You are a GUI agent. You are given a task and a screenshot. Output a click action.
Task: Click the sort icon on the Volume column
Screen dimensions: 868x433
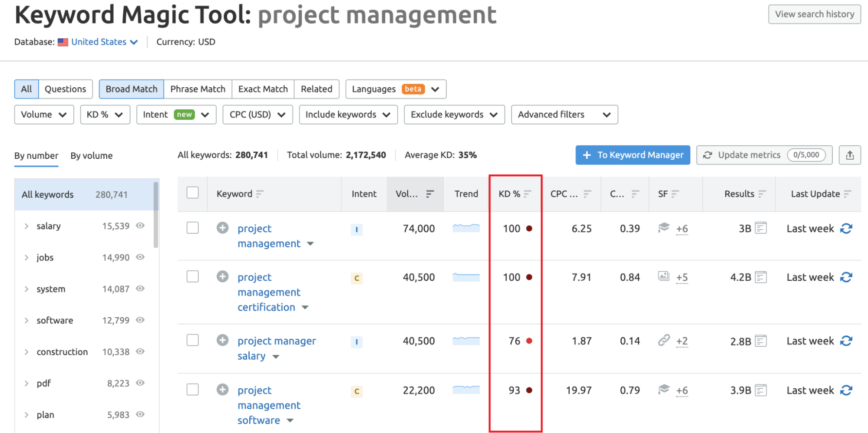(x=429, y=194)
